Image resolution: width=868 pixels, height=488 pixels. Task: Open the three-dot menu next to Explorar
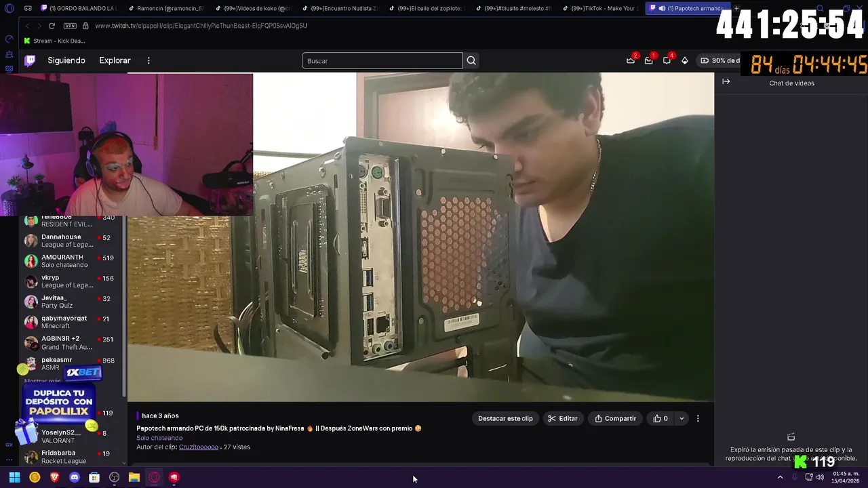tap(149, 60)
